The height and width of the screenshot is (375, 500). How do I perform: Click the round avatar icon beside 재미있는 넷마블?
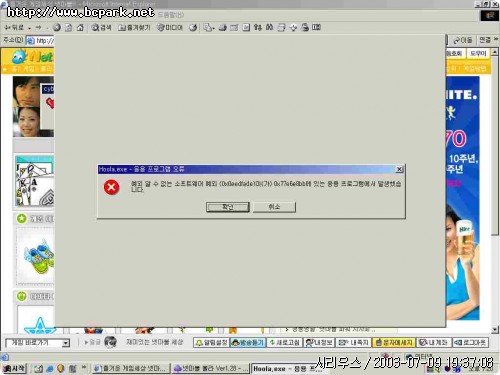pos(110,342)
